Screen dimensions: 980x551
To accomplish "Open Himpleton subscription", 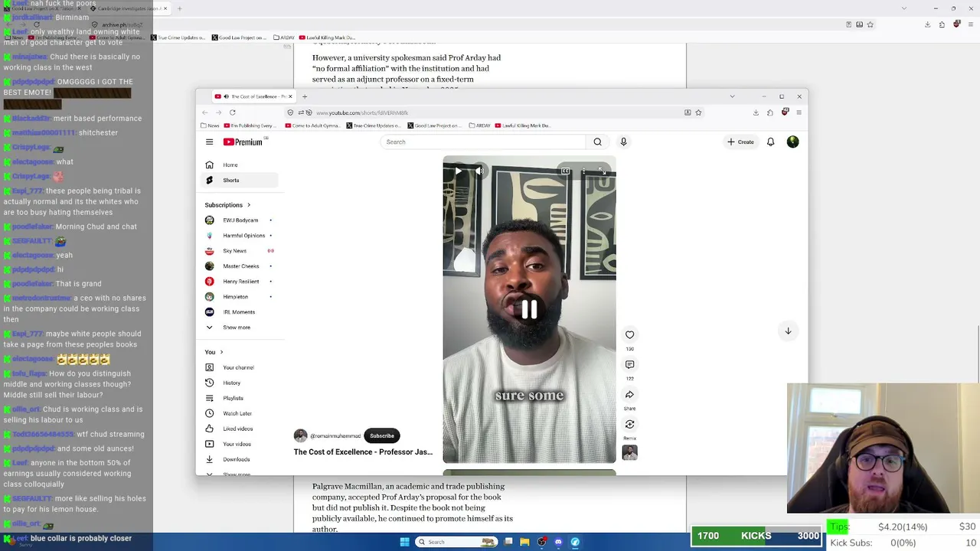I will [239, 297].
